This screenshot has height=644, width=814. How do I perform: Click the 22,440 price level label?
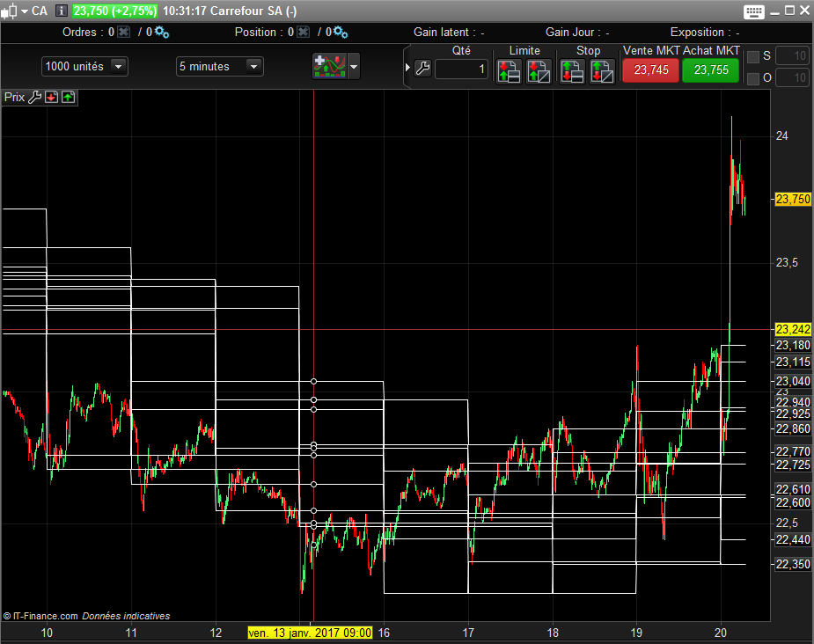click(793, 539)
